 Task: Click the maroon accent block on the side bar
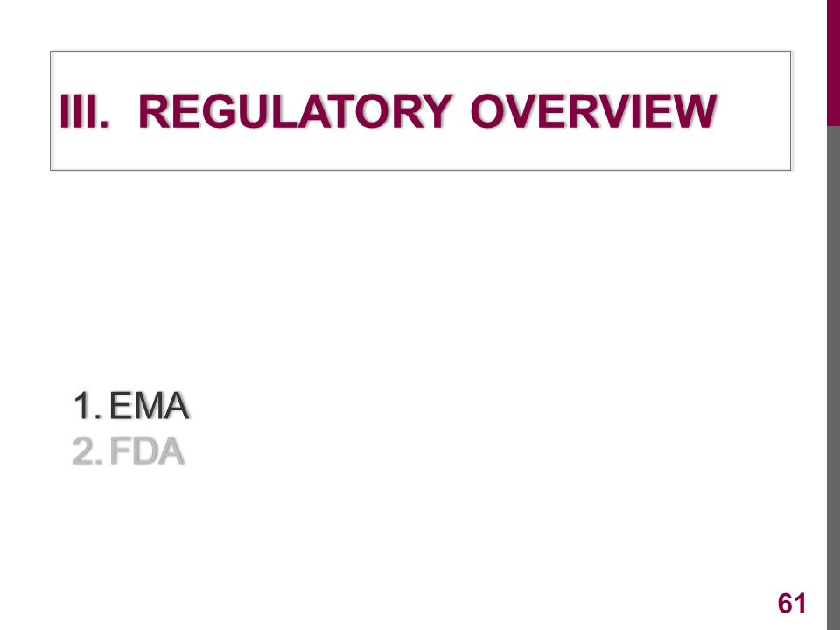(x=833, y=63)
